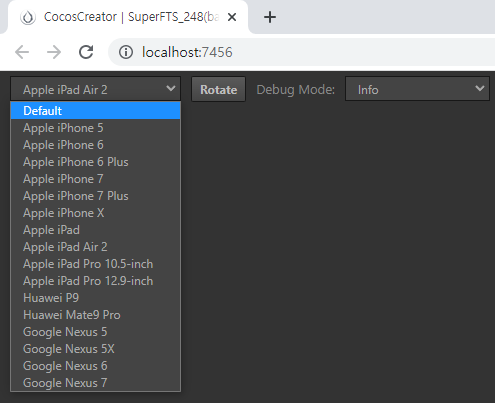View site information icon in address bar

(126, 52)
